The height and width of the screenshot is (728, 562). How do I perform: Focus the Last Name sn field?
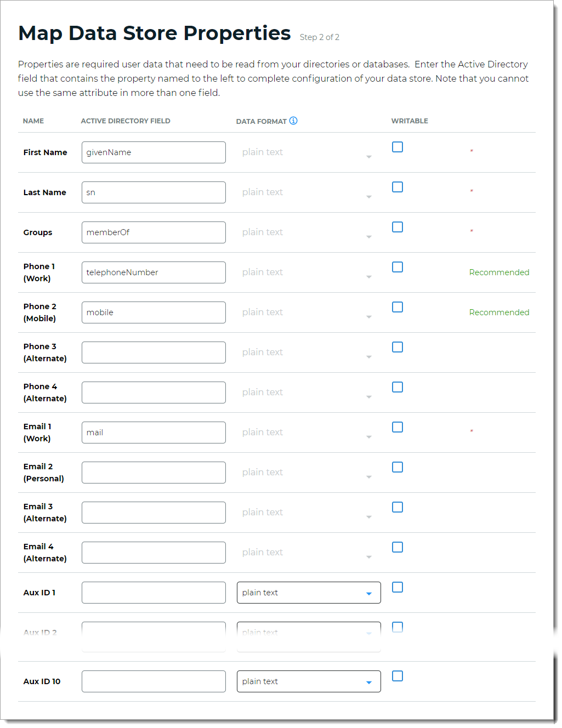pos(154,192)
